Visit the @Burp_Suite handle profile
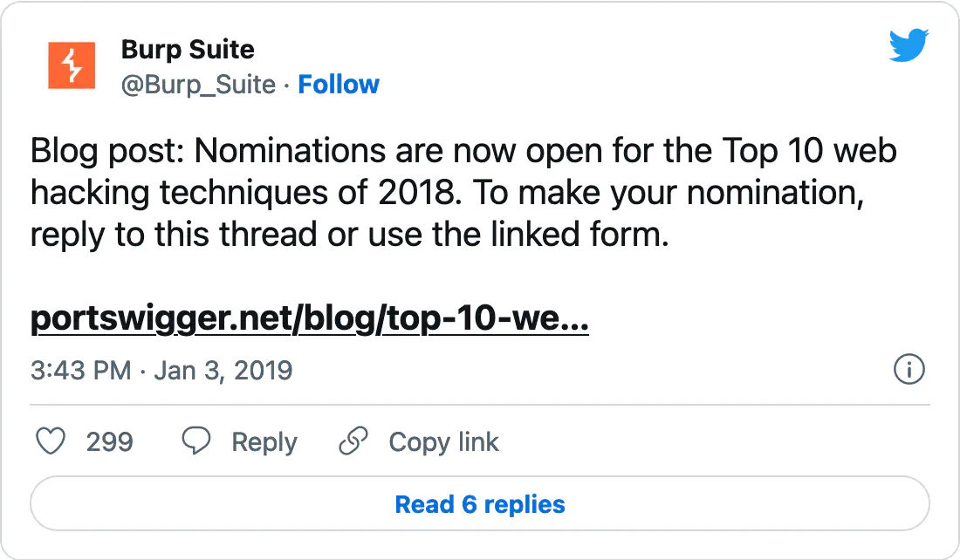 tap(198, 85)
